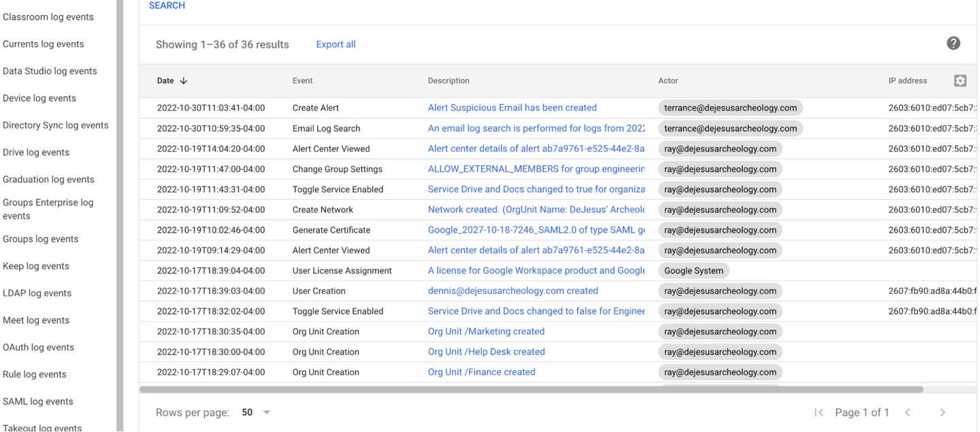Click the next page chevron
The height and width of the screenshot is (432, 980).
click(x=943, y=412)
